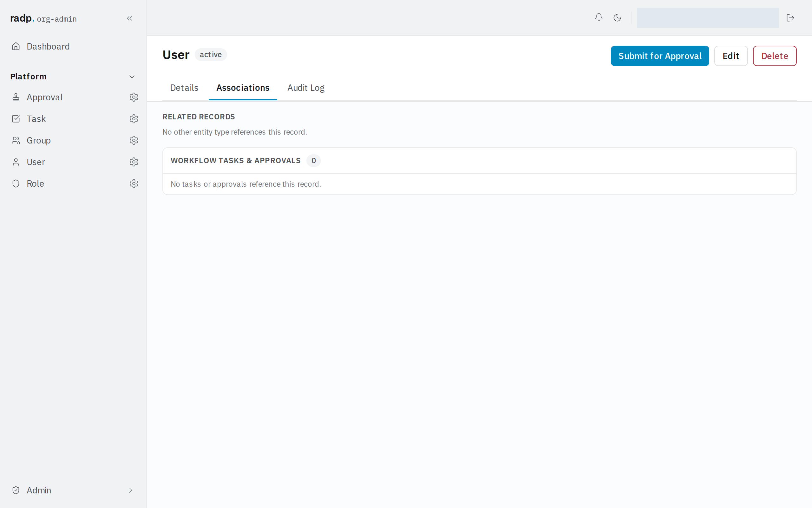
Task: Open Task in sidebar
Action: point(36,119)
